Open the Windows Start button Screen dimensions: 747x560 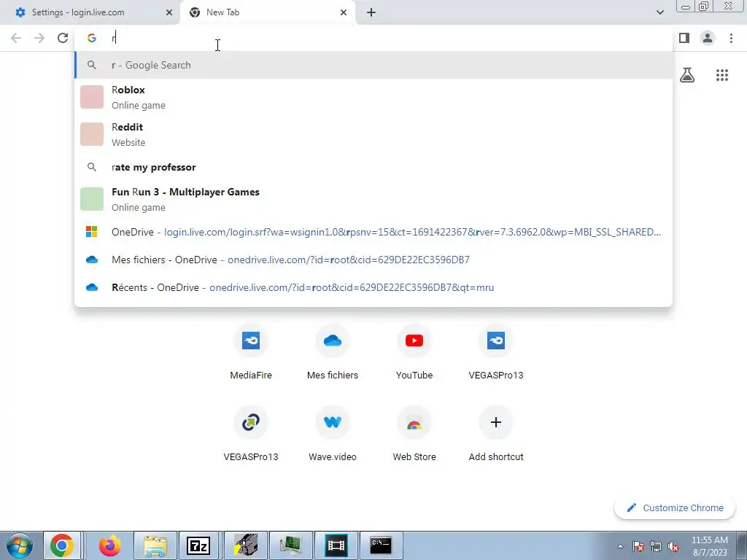click(19, 545)
